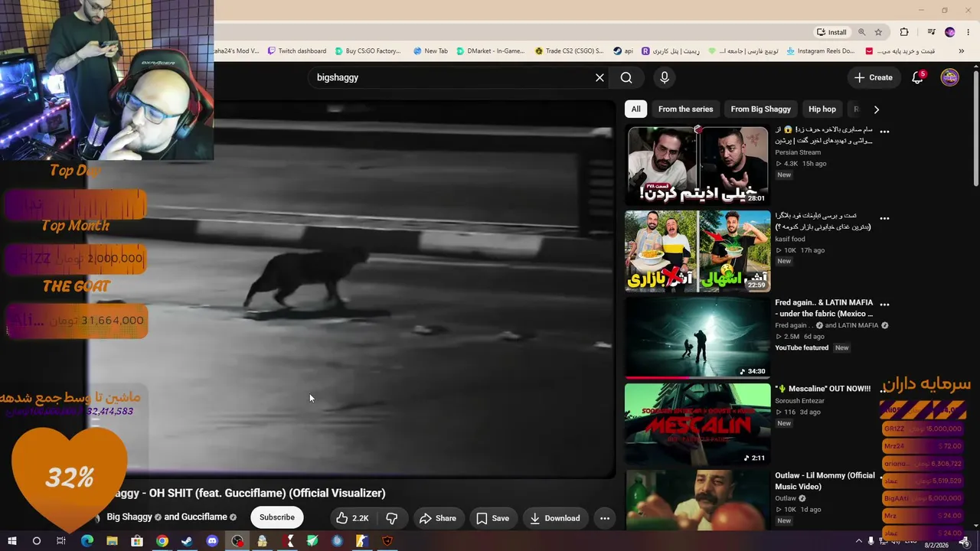980x551 pixels.
Task: Open the Outlaw - Lil Mommy thumbnail
Action: pyautogui.click(x=697, y=500)
